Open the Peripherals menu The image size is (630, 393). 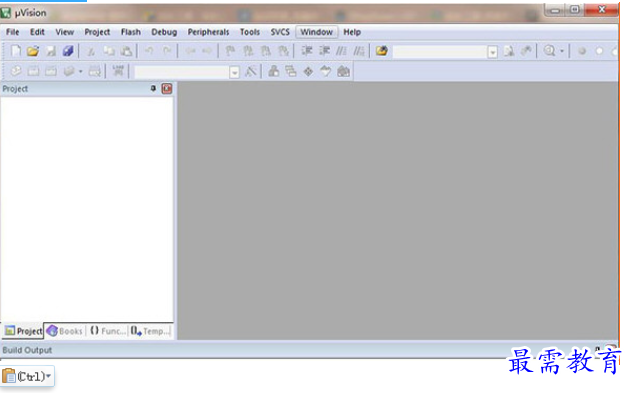209,32
